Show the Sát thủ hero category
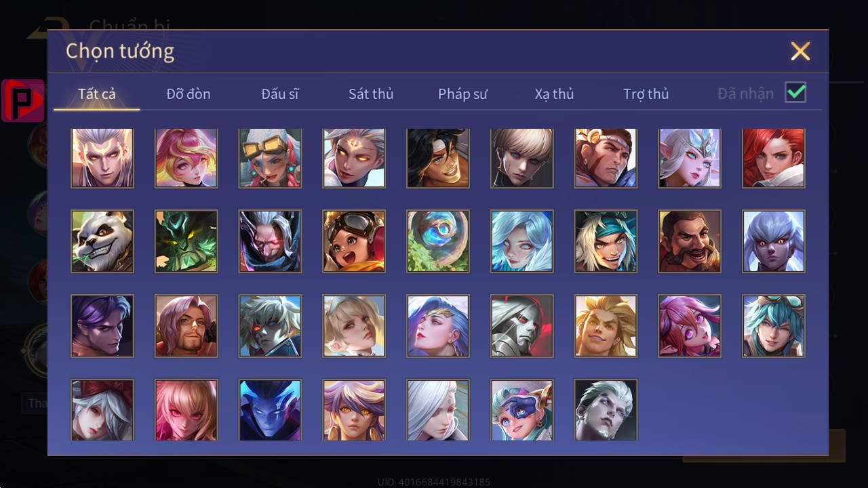 pos(371,94)
